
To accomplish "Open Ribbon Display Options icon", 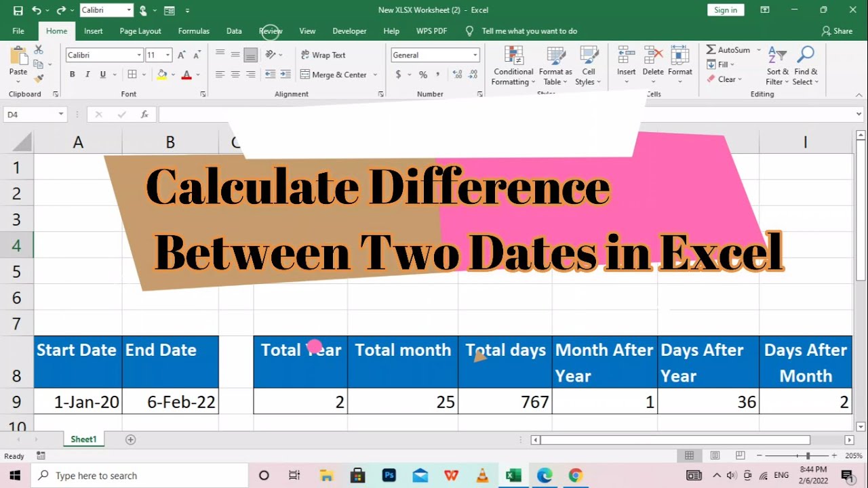I will (x=765, y=10).
